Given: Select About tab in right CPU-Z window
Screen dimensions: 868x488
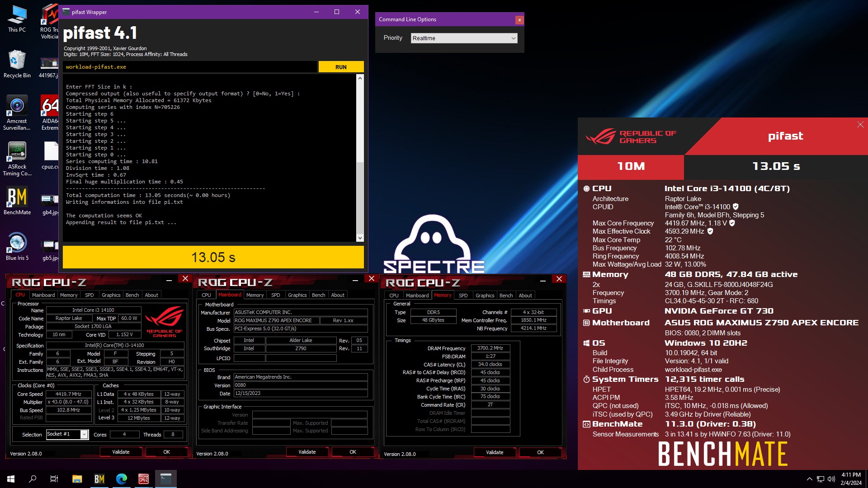Looking at the screenshot, I should 525,296.
